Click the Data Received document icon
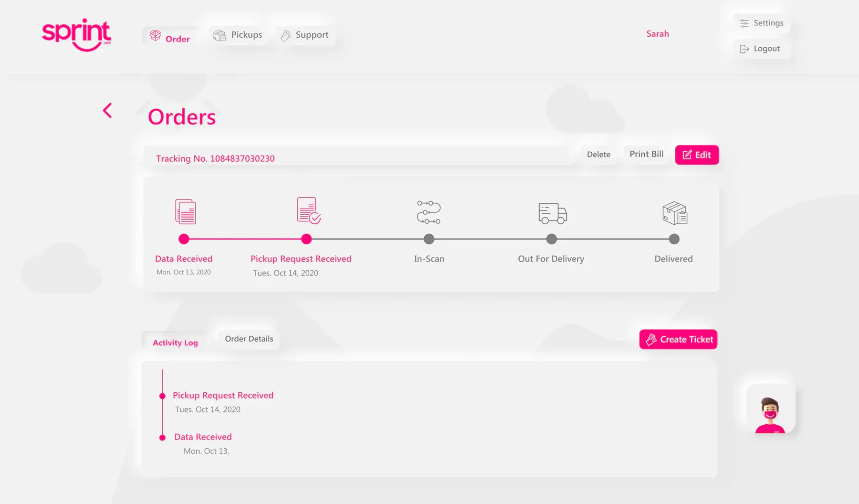Screen dimensions: 859x504 pyautogui.click(x=186, y=211)
